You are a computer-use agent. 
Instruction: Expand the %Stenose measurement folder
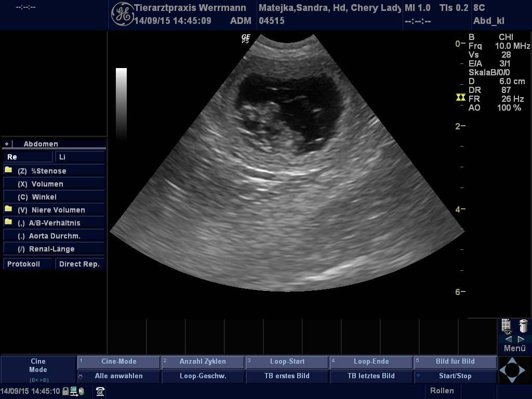[8, 170]
